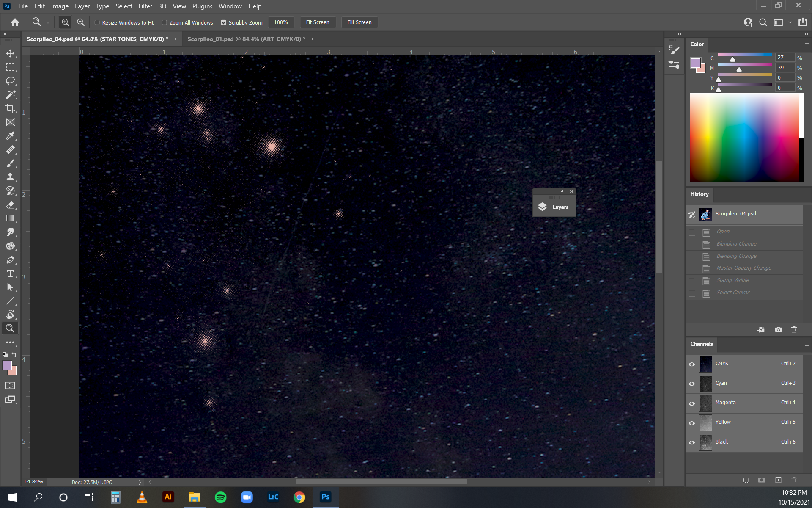Click the 100% zoom button
The width and height of the screenshot is (812, 508).
coord(281,22)
